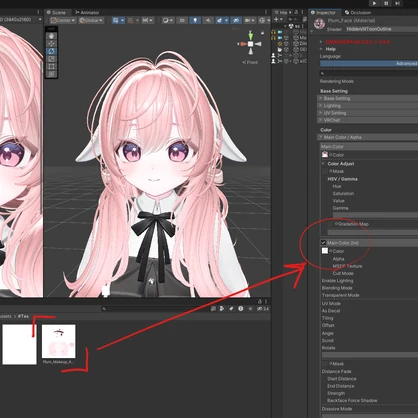Click the Main Color texture slot
Image resolution: width=418 pixels, height=418 pixels.
325,155
